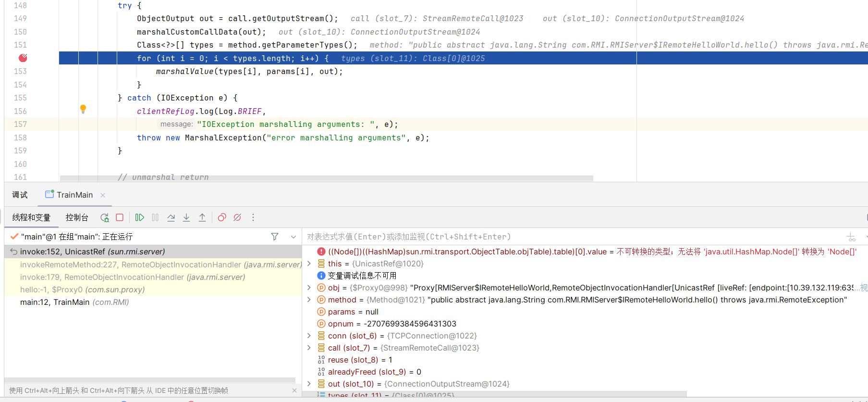Click the Step Out icon
868x402 pixels.
pos(202,217)
